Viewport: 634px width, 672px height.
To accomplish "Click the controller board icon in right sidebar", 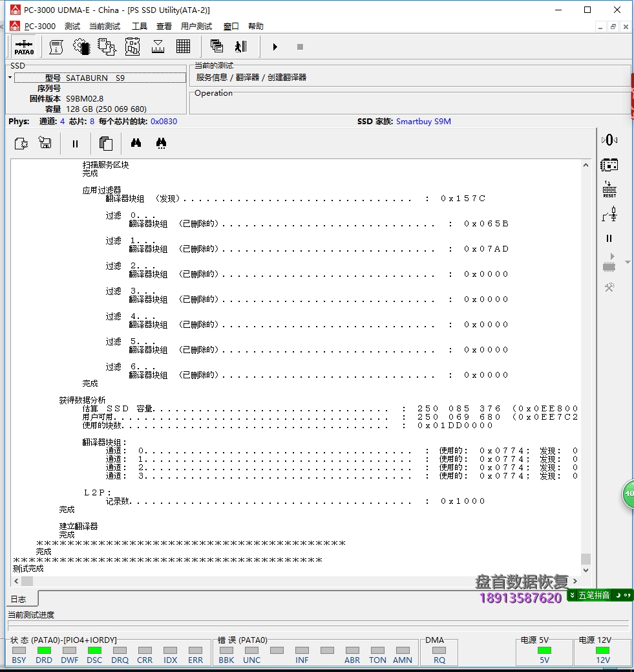I will (609, 164).
